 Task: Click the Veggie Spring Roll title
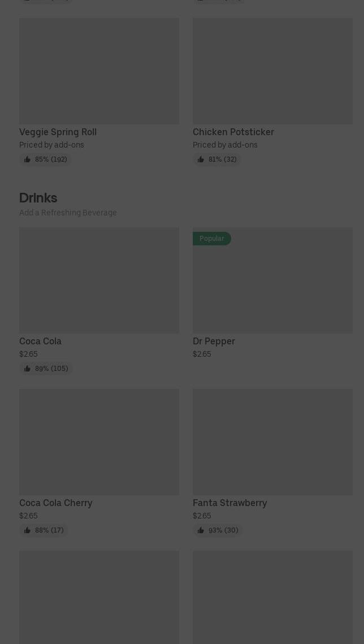(x=58, y=132)
